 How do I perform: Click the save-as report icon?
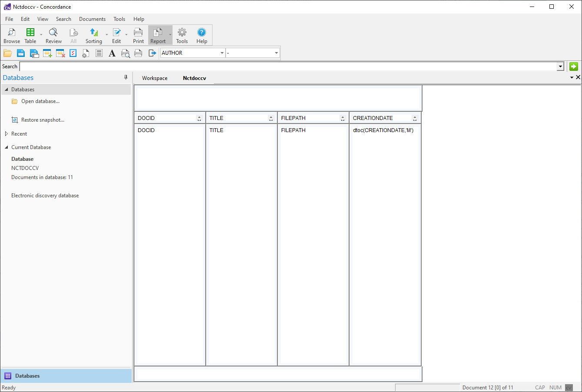34,53
